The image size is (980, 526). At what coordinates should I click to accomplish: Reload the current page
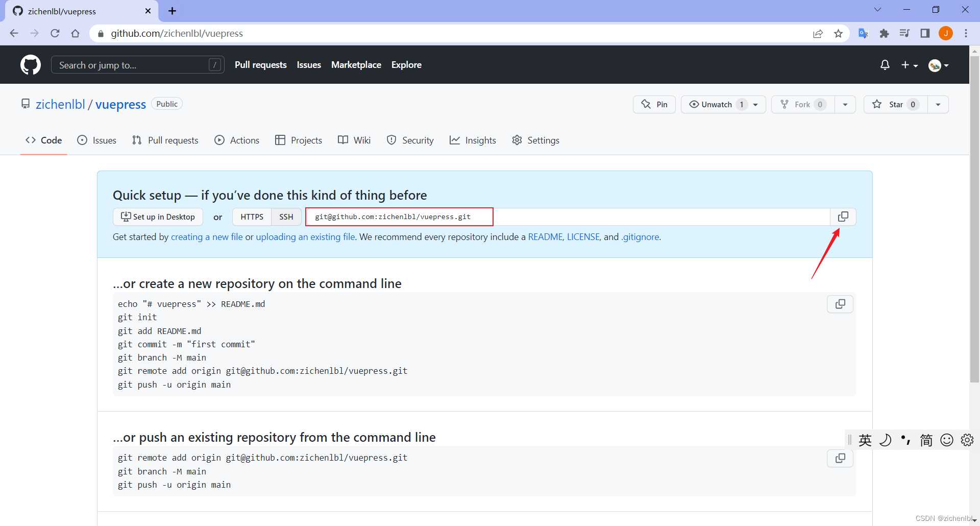pos(55,33)
